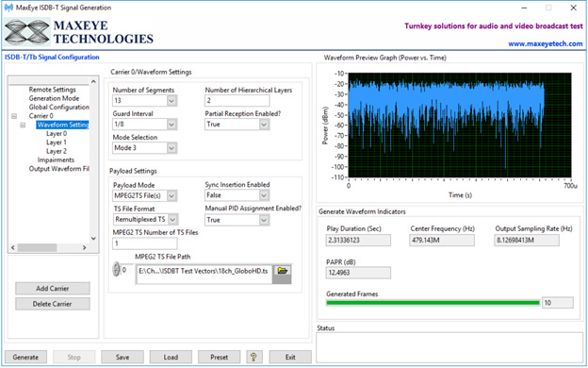Viewport: 588px width, 368px height.
Task: Open the Payload Mode dropdown
Action: point(171,195)
